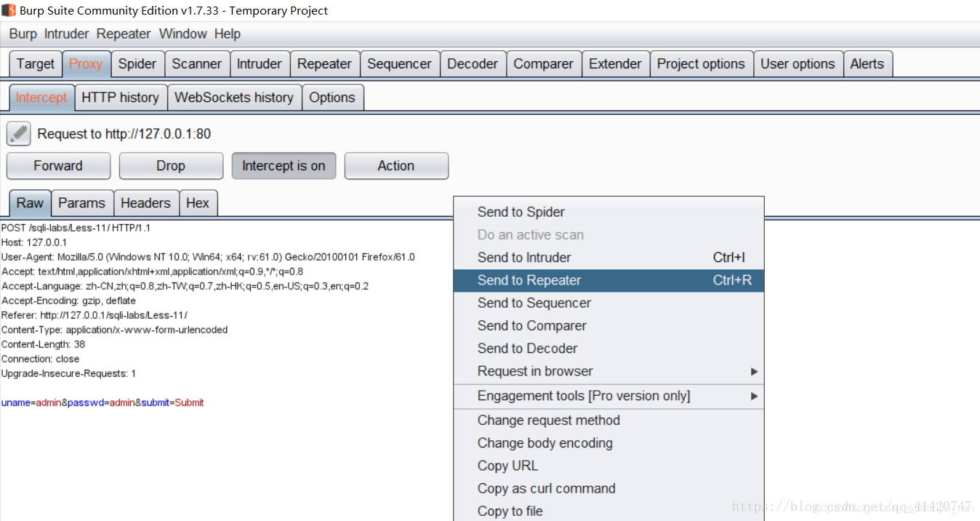Switch to the Alerts tab
The width and height of the screenshot is (980, 521).
[867, 64]
